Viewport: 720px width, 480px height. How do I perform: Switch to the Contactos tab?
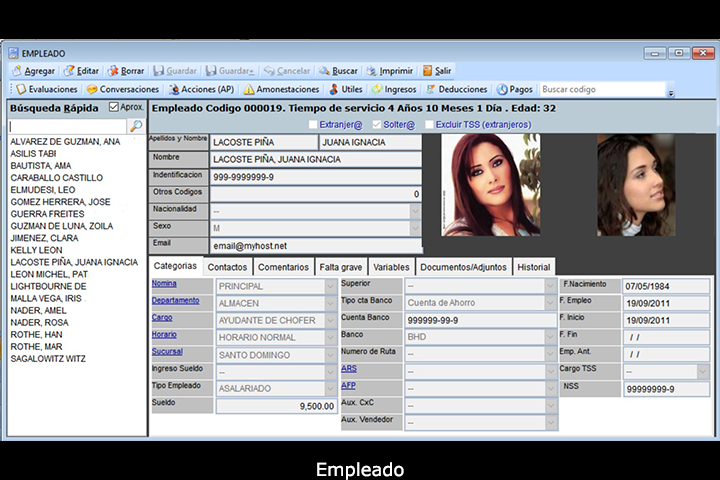tap(227, 267)
